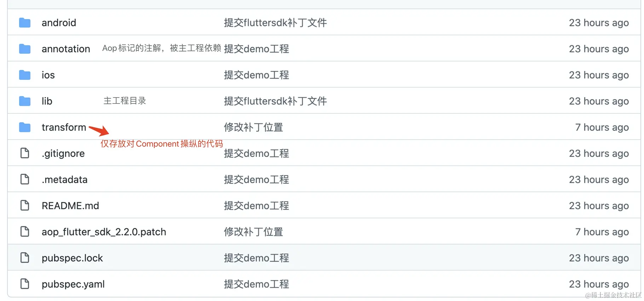
Task: Open commit message for transform folder
Action: pos(253,127)
